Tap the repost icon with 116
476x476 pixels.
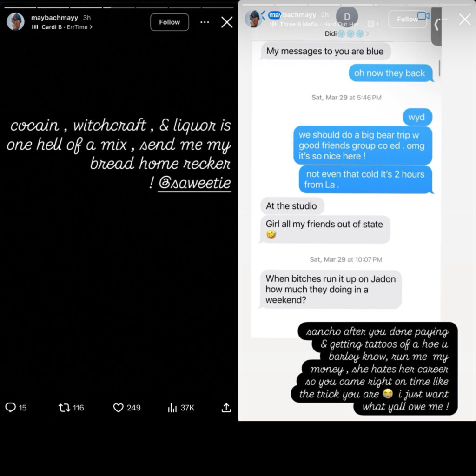64,407
